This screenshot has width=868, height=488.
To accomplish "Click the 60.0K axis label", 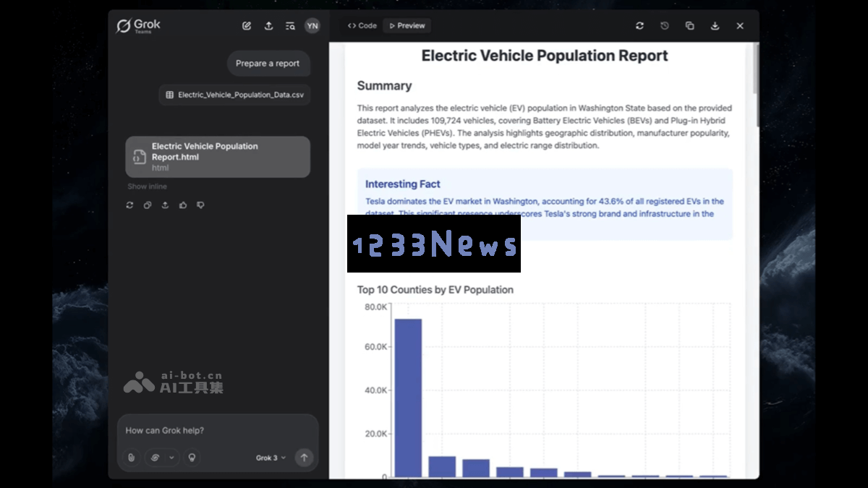I will [x=376, y=347].
